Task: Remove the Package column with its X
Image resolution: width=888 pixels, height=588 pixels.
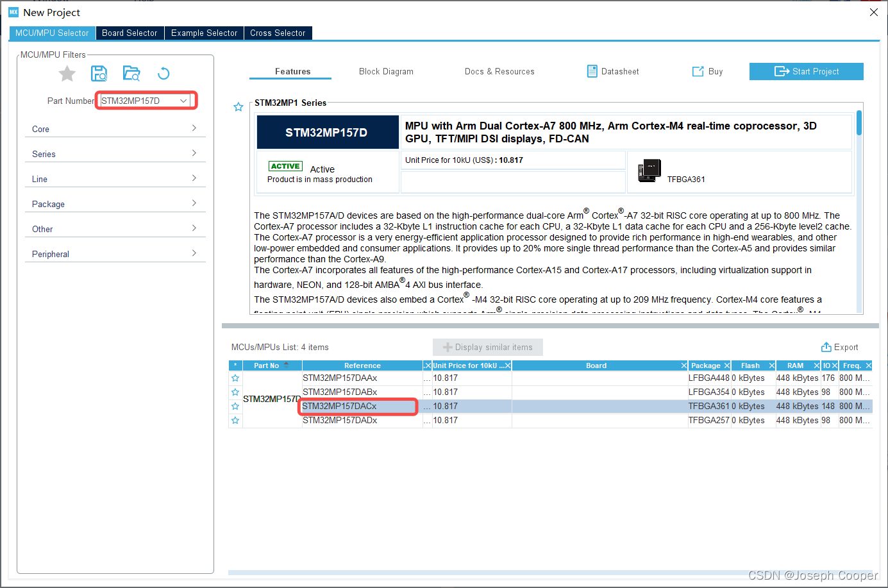Action: [727, 365]
